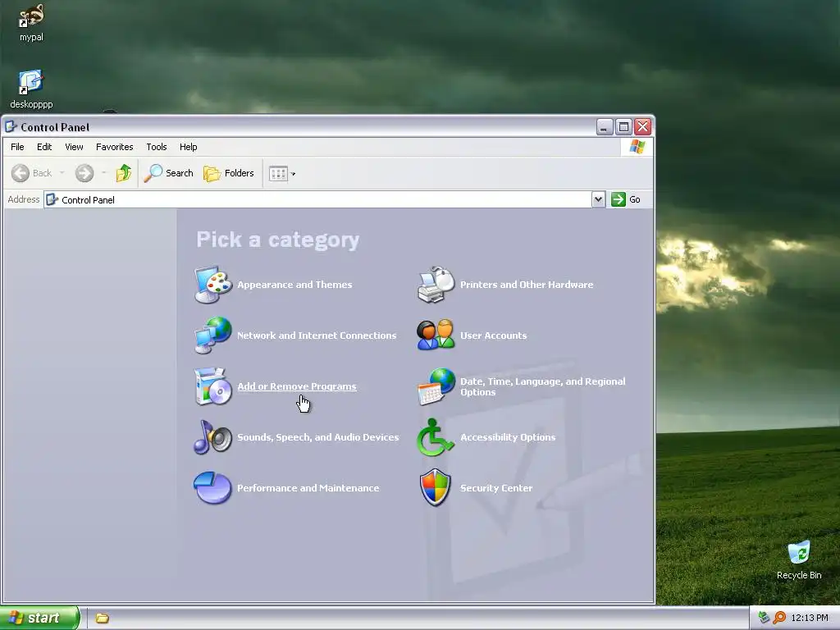
Task: Click the Back navigation button
Action: pos(32,173)
